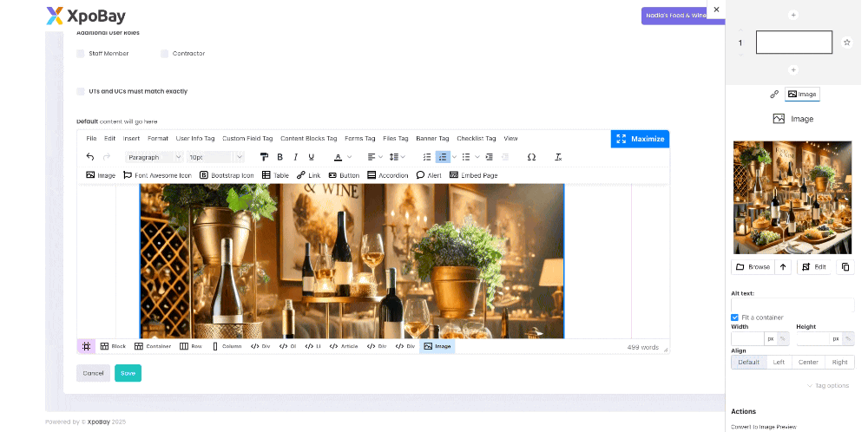This screenshot has width=868, height=432.
Task: Click the copy icon beside the Edit button
Action: tap(845, 267)
